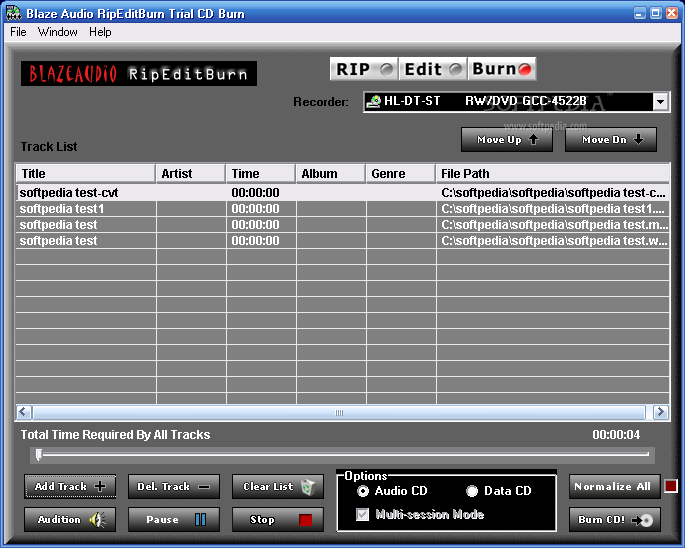This screenshot has height=548, width=685.
Task: Sort by the Album column header
Action: 331,173
